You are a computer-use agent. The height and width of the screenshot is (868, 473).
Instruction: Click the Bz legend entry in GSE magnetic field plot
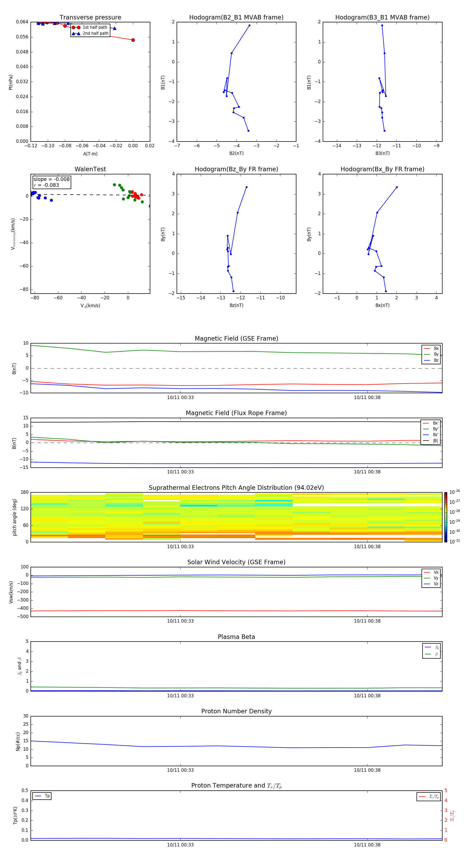[431, 360]
